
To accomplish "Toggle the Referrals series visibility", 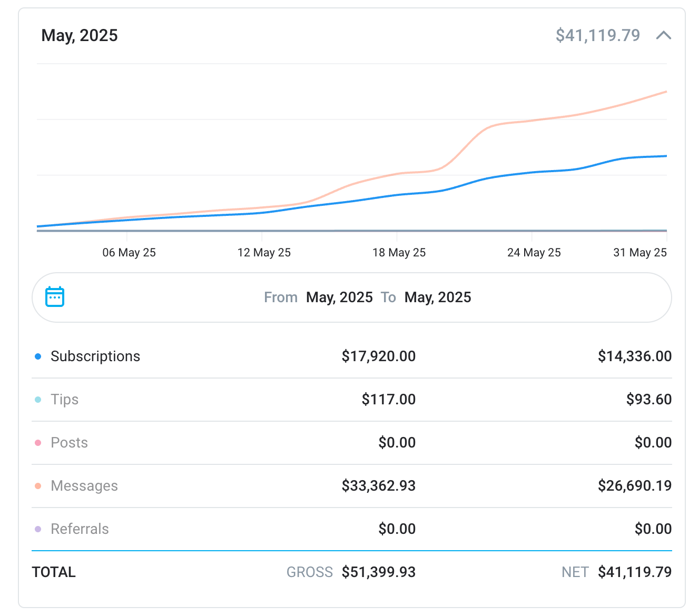I will (x=80, y=529).
